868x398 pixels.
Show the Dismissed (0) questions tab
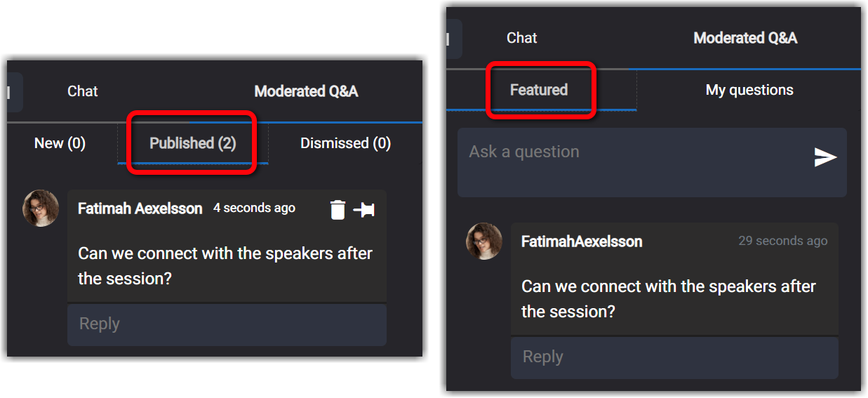[x=345, y=143]
